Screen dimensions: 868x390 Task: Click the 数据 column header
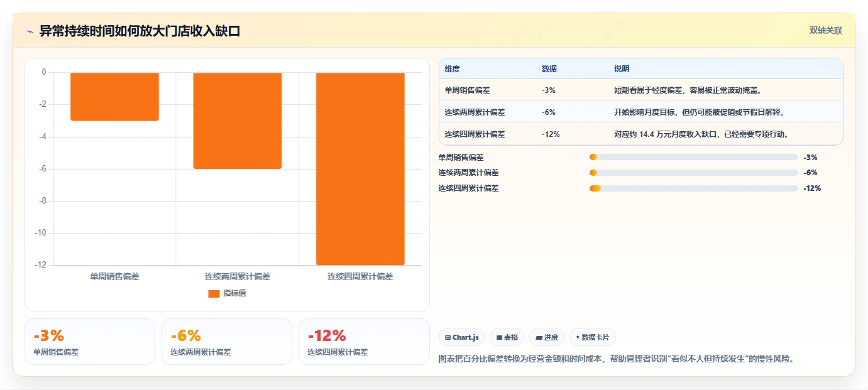pyautogui.click(x=549, y=69)
